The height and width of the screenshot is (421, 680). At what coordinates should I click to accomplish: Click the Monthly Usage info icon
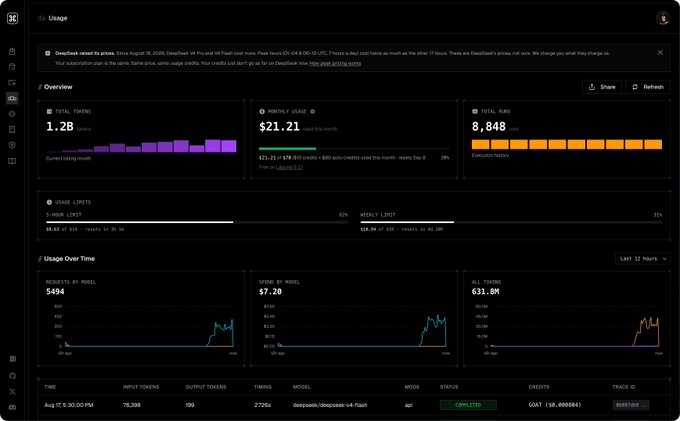tap(312, 111)
